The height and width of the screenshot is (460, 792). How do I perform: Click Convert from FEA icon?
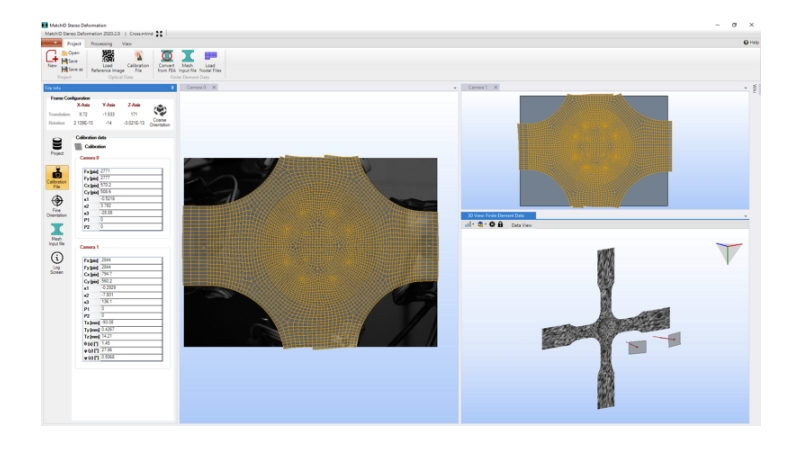coord(167,62)
